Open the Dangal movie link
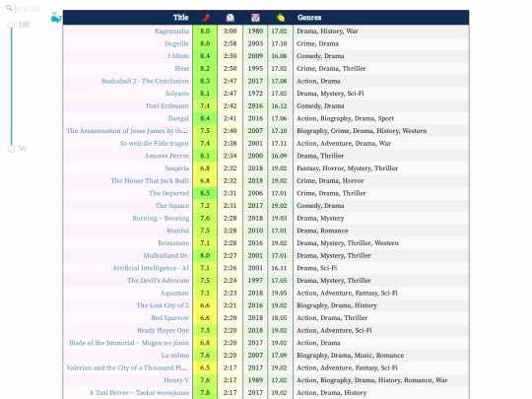Image resolution: width=532 pixels, height=399 pixels. 178,118
